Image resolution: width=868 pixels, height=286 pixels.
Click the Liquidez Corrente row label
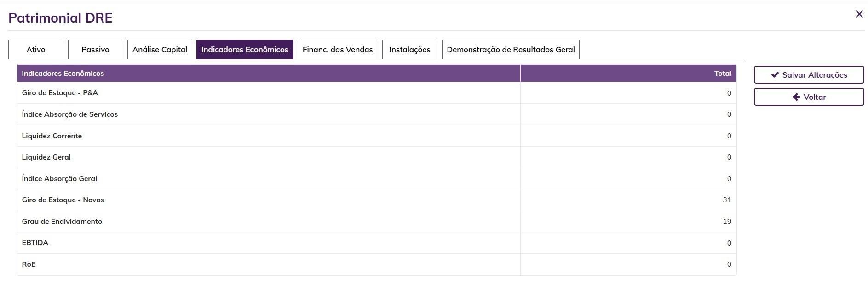[x=52, y=136]
